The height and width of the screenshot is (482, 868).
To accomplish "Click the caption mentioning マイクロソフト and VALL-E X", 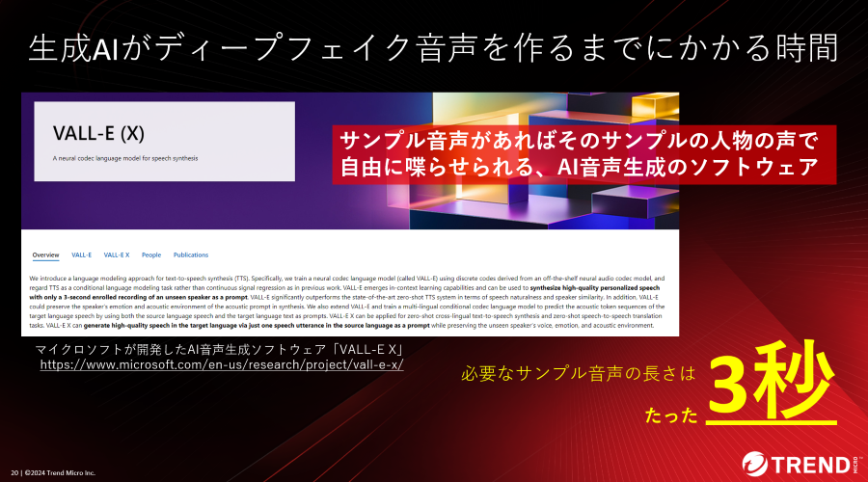I will (x=218, y=349).
